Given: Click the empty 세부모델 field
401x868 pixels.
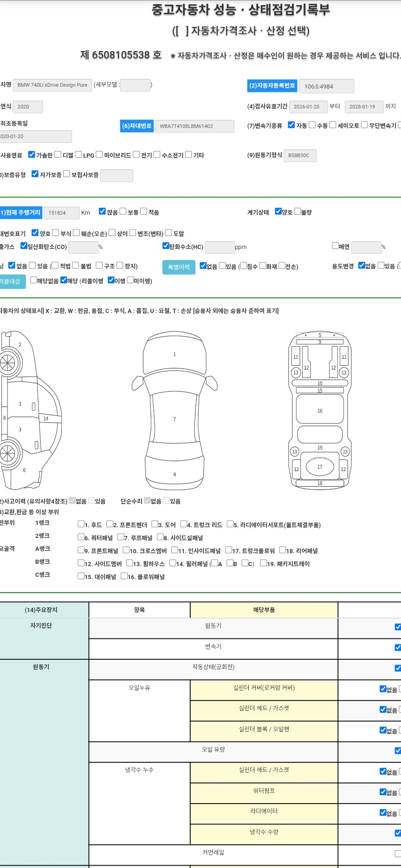Looking at the screenshot, I should (x=136, y=85).
